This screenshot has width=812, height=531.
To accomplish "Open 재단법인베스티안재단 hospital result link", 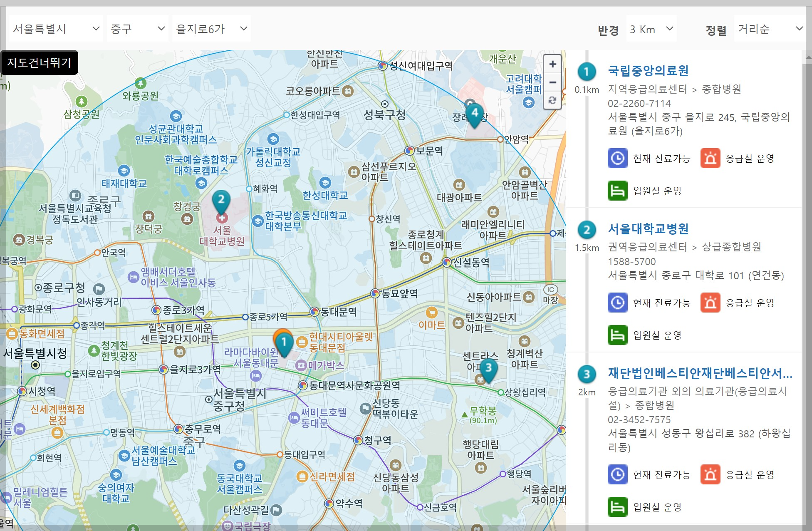I will [700, 373].
